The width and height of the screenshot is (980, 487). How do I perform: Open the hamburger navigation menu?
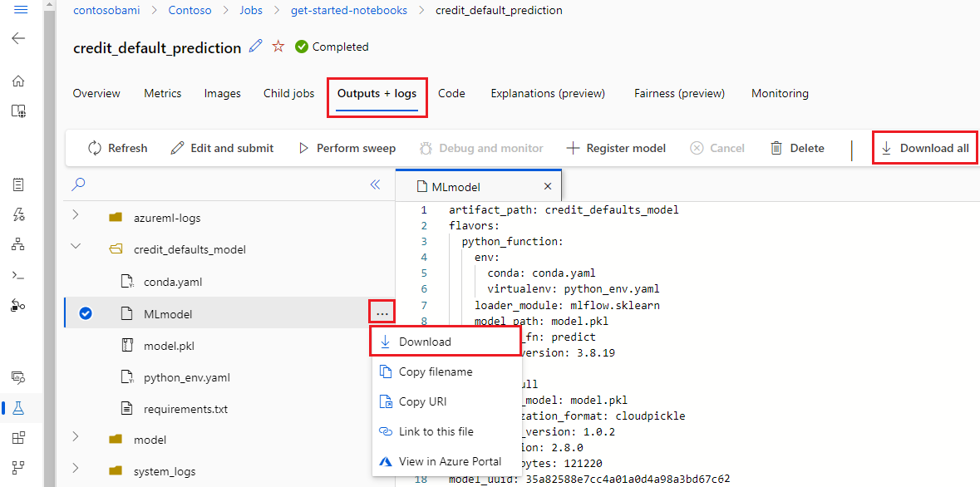21,10
